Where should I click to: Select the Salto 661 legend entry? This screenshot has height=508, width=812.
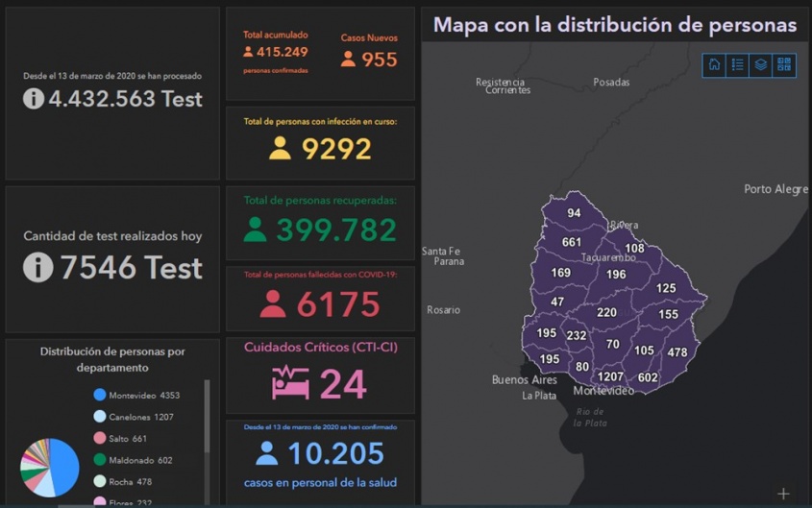point(132,439)
